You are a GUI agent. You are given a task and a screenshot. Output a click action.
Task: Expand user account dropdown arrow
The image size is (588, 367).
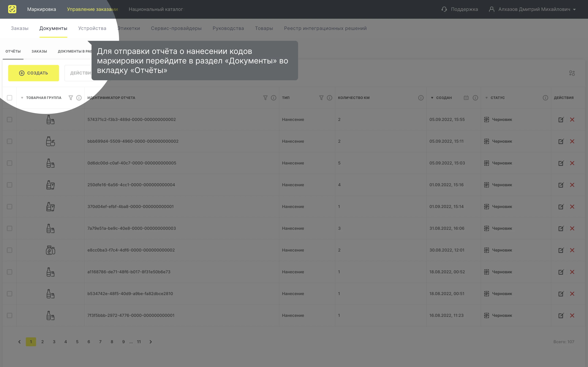pyautogui.click(x=574, y=10)
